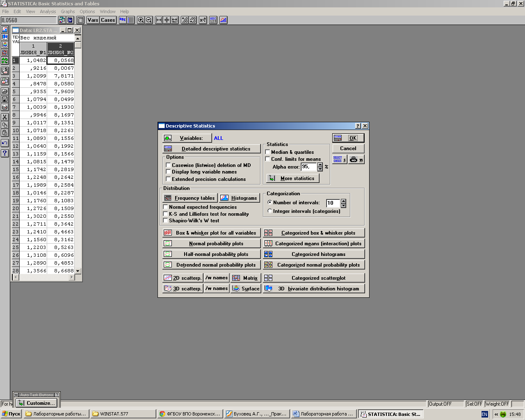Image resolution: width=525 pixels, height=420 pixels.
Task: Click the data window scroll right arrow
Action: coord(72,277)
